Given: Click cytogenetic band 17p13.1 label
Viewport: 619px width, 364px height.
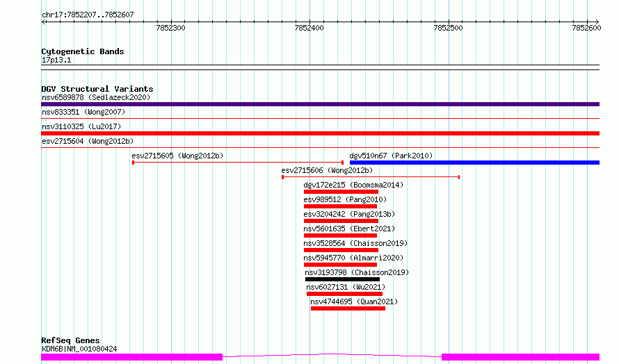Looking at the screenshot, I should tap(56, 60).
